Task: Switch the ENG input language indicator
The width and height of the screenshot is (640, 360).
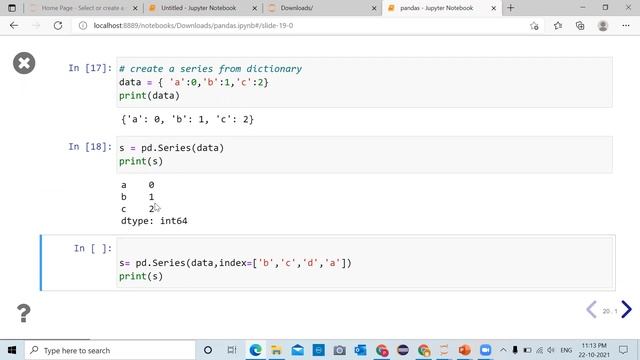Action: 566,350
